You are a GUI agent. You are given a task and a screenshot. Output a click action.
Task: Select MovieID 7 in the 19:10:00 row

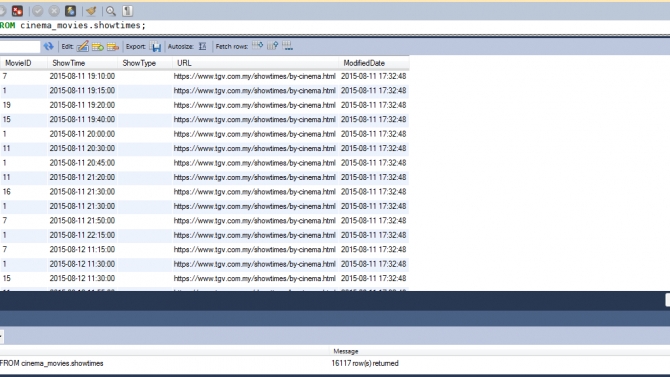[x=24, y=76]
